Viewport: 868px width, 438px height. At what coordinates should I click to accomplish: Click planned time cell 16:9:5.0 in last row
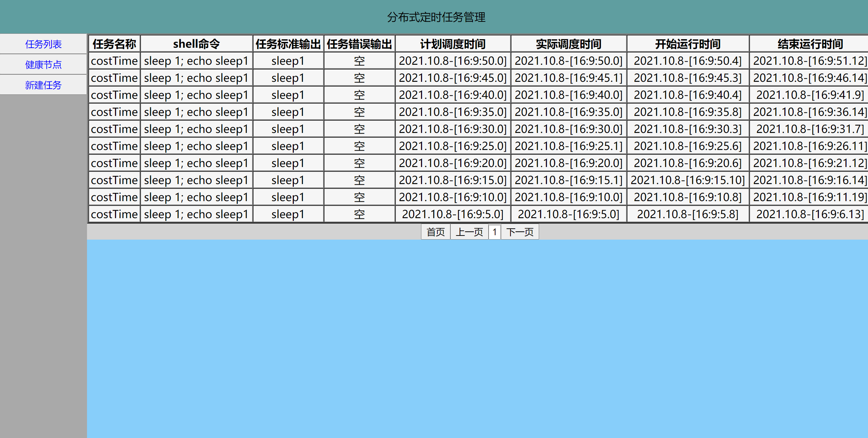coord(453,214)
